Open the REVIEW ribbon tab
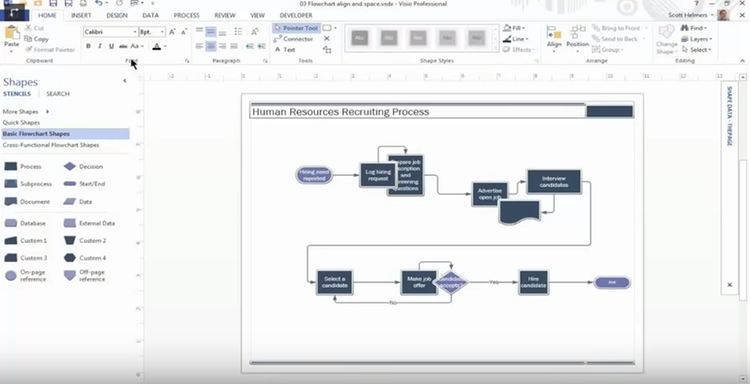This screenshot has height=384, width=750. click(x=224, y=15)
